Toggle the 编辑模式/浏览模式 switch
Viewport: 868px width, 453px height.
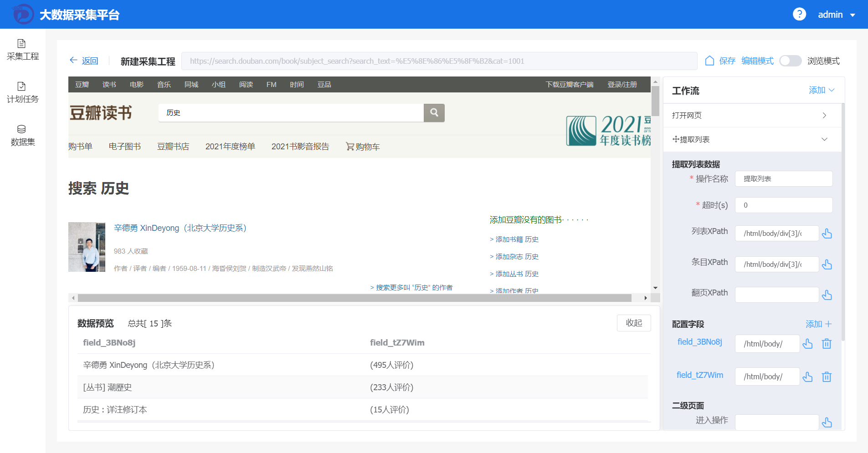791,61
